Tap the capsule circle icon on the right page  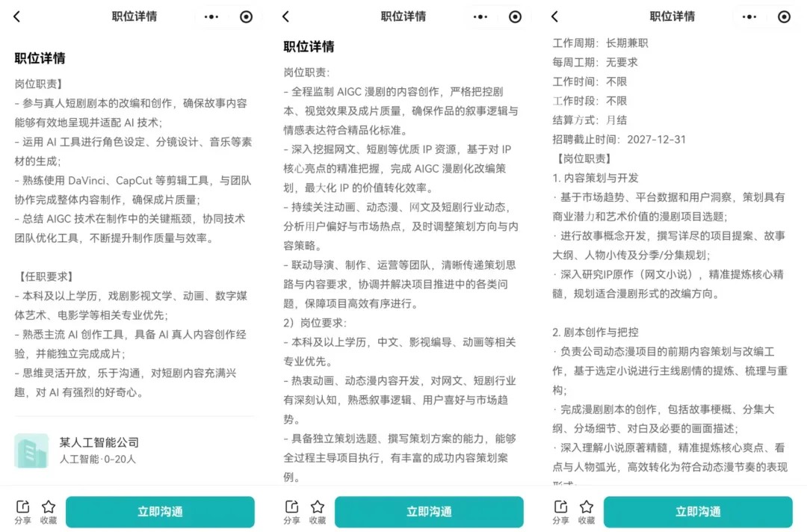782,16
